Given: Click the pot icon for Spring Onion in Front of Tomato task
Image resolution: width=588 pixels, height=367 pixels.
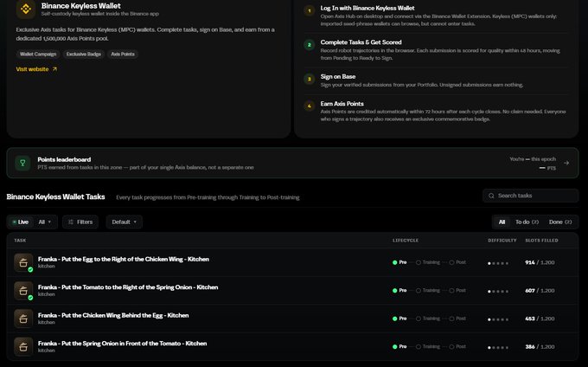Looking at the screenshot, I should pyautogui.click(x=23, y=347).
